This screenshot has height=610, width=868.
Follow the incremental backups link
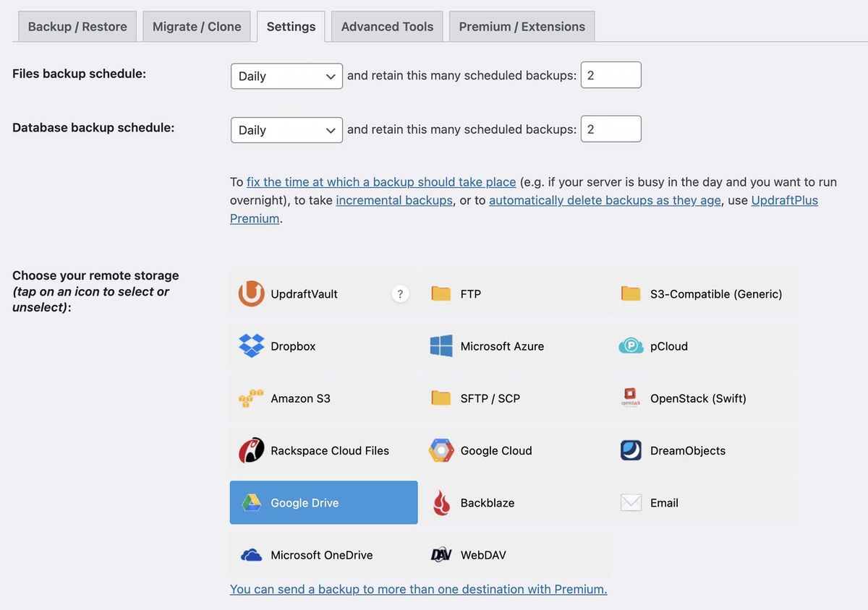(393, 200)
